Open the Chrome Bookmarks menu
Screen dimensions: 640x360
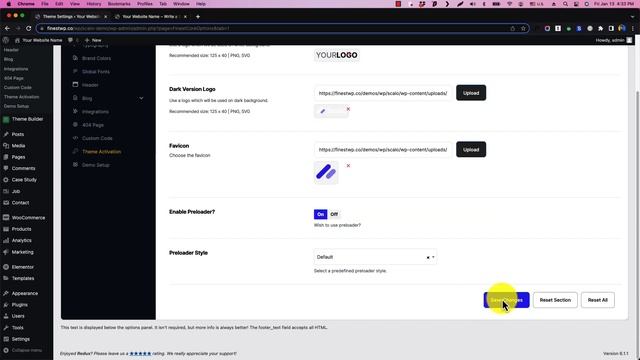pos(119,4)
